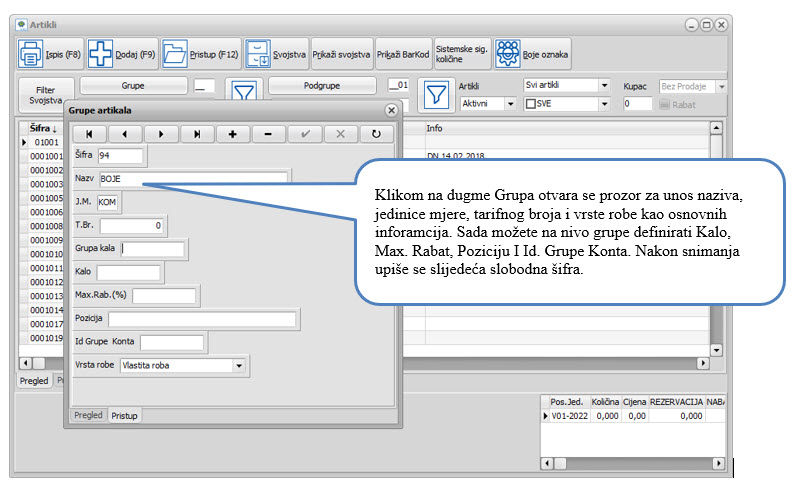
Task: Add new group with the plus button
Action: point(233,134)
